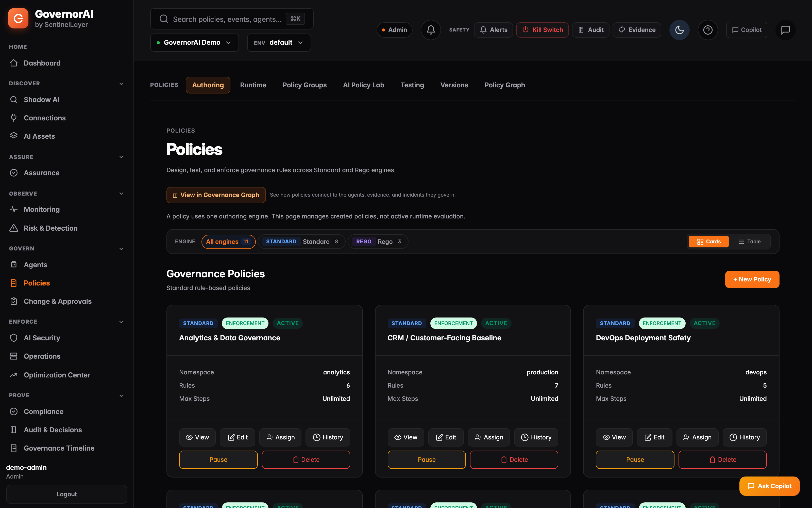Click the Governance Timeline file icon
The height and width of the screenshot is (508, 812).
pyautogui.click(x=14, y=448)
